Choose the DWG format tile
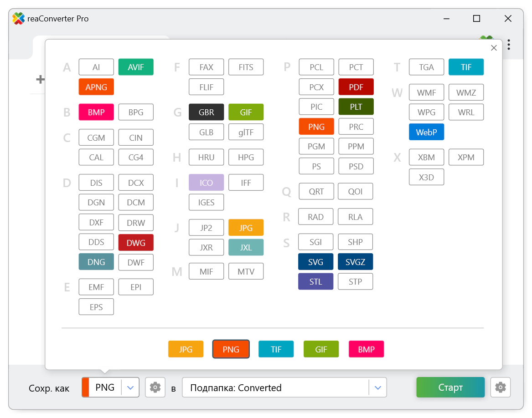Screen dimensions: 532x418 point(136,243)
